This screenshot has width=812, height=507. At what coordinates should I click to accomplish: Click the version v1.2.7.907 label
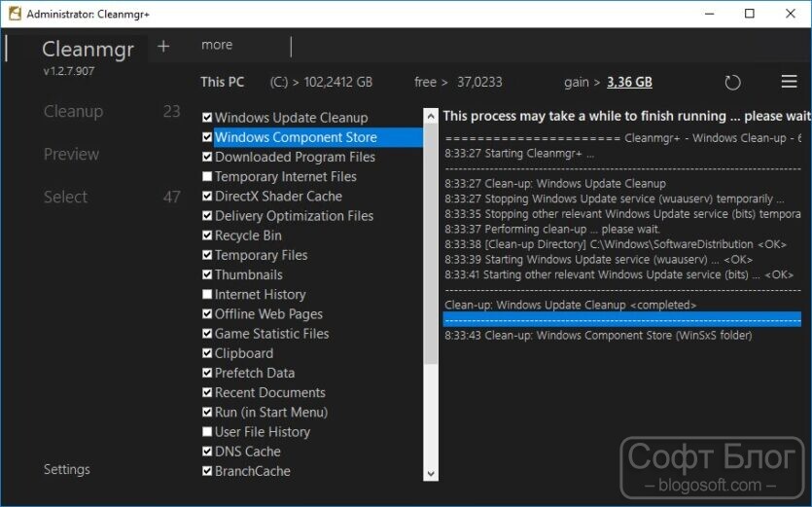(69, 71)
